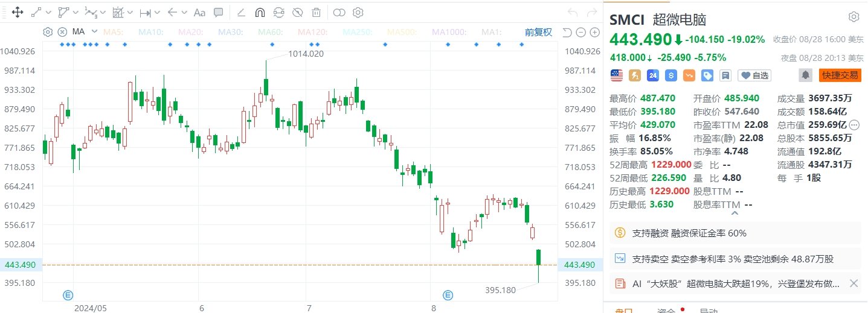Expand arrow tool options dropdown
Viewport: 868px width, 313px height.
pos(184,12)
